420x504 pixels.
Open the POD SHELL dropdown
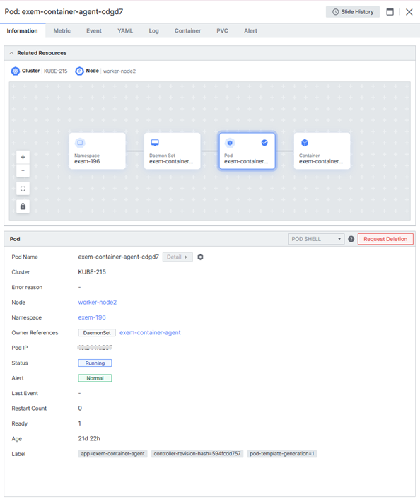tap(317, 239)
